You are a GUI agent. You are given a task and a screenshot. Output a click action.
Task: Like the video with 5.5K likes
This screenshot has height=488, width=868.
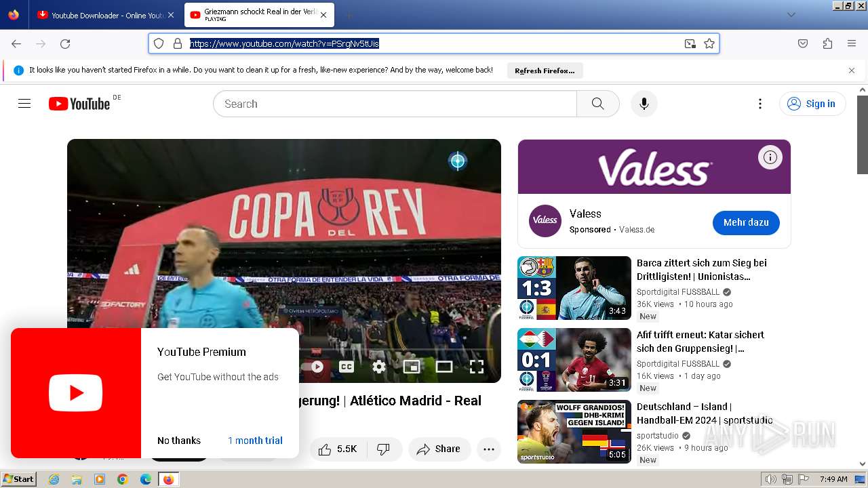click(x=338, y=449)
